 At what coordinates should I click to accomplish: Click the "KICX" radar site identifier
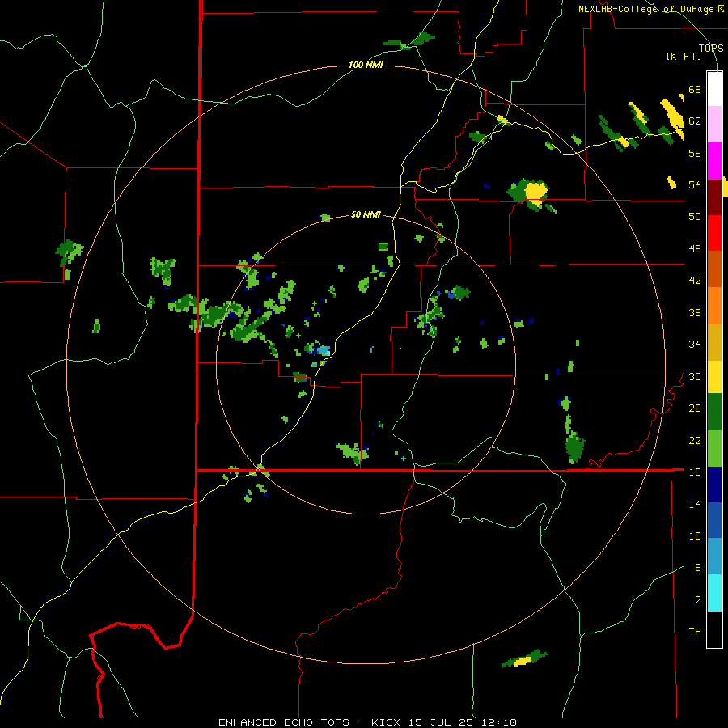point(387,722)
